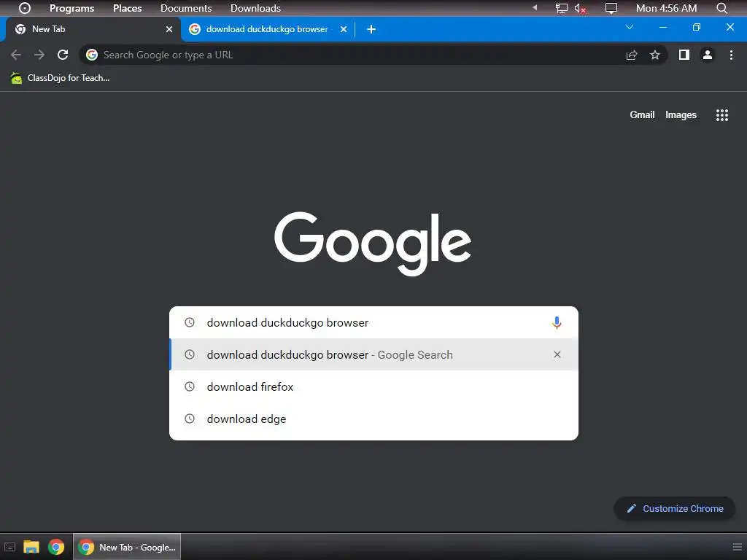This screenshot has height=560, width=747.
Task: Open the Documents menu
Action: click(186, 8)
